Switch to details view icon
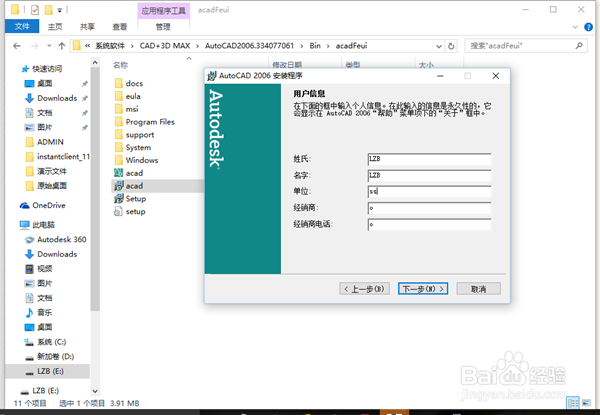 573,403
